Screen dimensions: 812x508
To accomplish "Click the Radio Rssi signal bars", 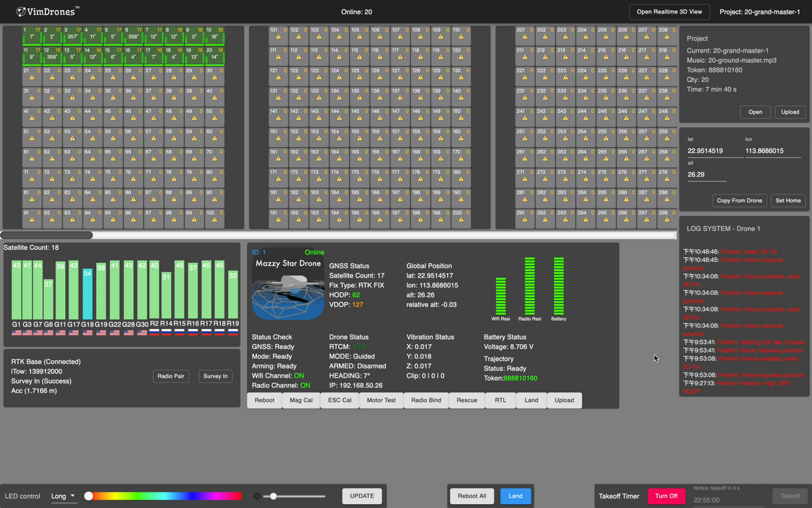I will pyautogui.click(x=530, y=286).
